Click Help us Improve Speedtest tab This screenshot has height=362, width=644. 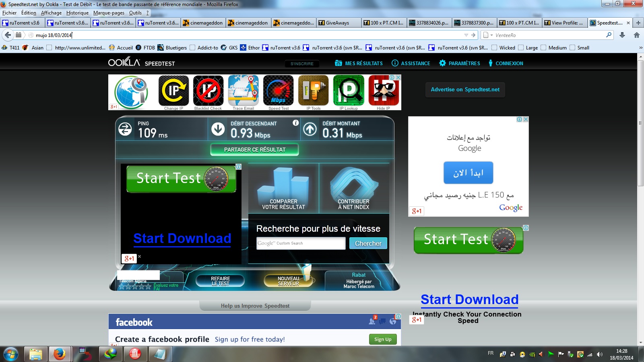pos(255,306)
